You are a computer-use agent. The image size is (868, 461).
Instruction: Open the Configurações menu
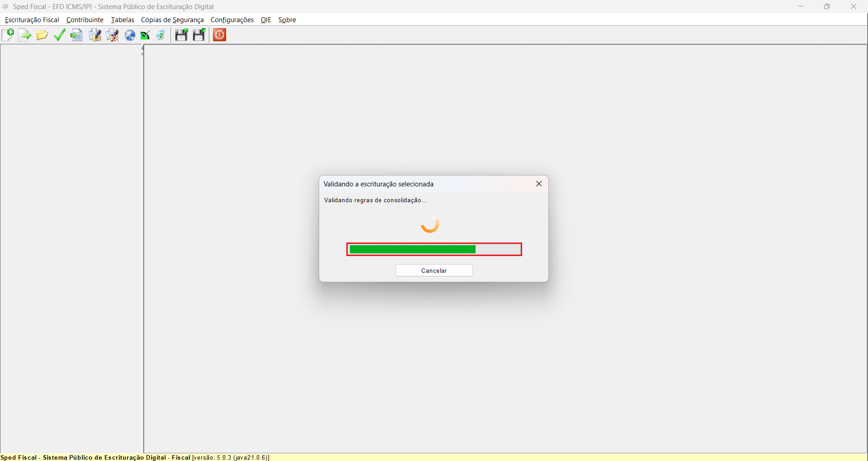[x=232, y=20]
